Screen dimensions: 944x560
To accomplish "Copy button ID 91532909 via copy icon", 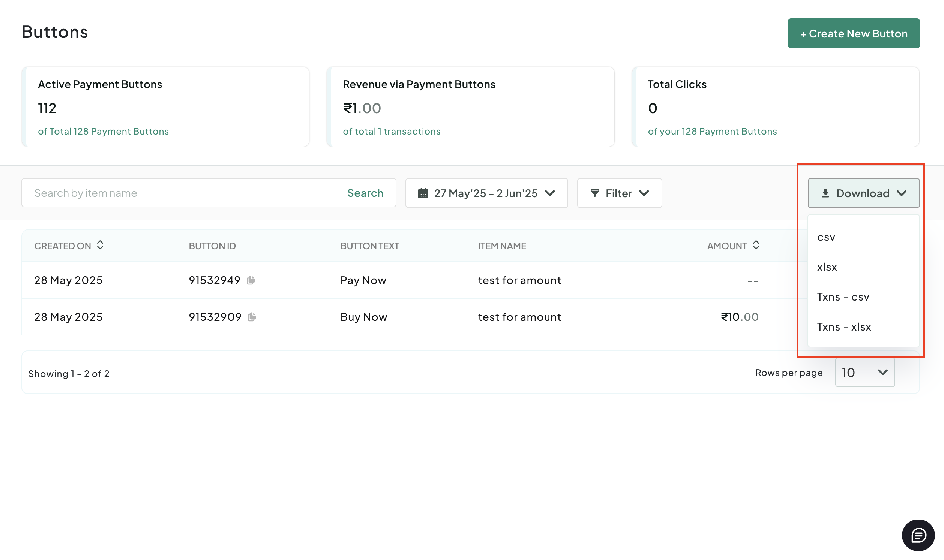I will click(252, 317).
